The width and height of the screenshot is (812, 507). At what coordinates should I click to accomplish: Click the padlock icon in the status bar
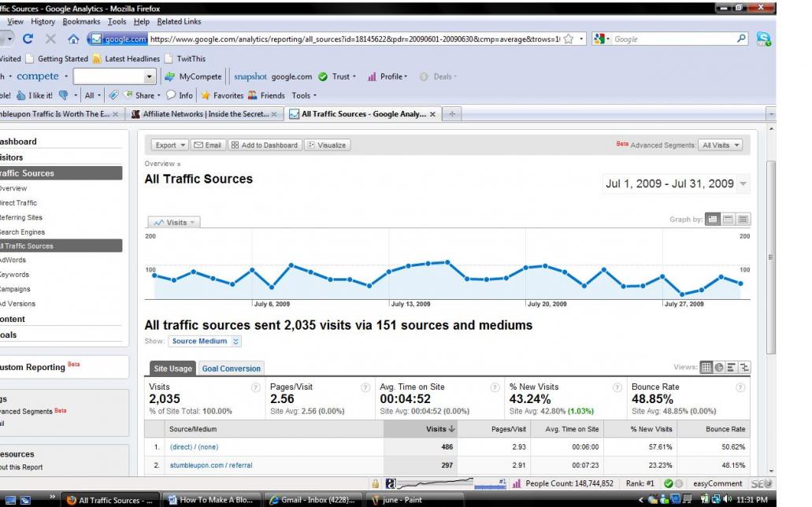tap(375, 483)
